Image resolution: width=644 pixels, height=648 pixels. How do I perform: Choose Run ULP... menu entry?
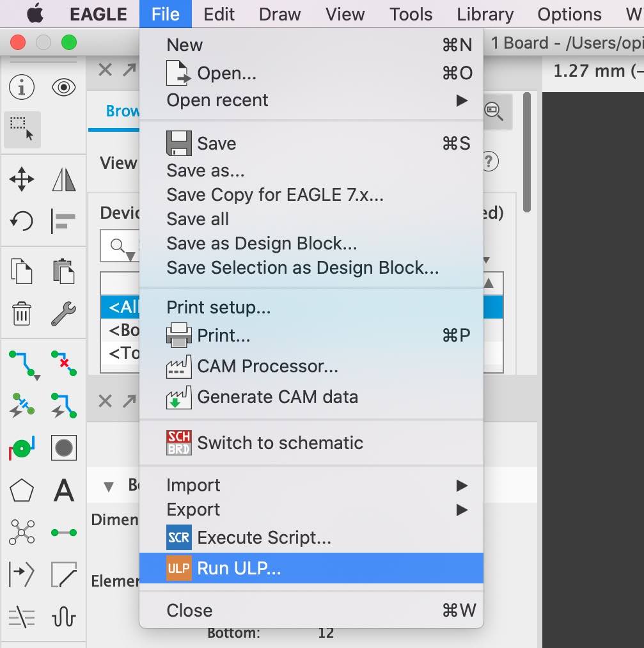(311, 568)
